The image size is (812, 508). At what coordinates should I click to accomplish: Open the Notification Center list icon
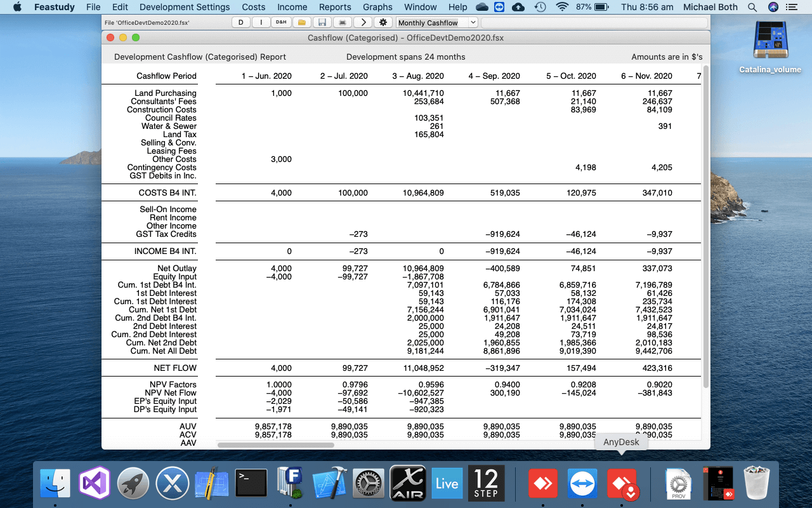coord(791,7)
